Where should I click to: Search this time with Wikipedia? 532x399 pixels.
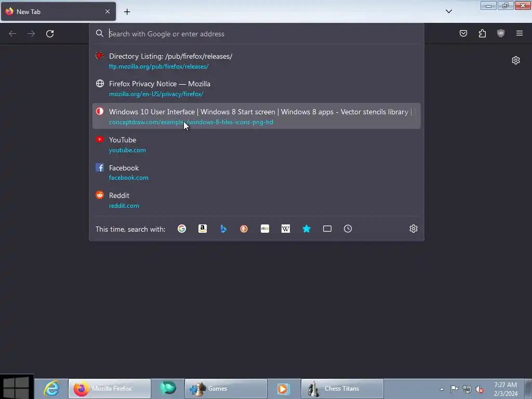click(286, 229)
